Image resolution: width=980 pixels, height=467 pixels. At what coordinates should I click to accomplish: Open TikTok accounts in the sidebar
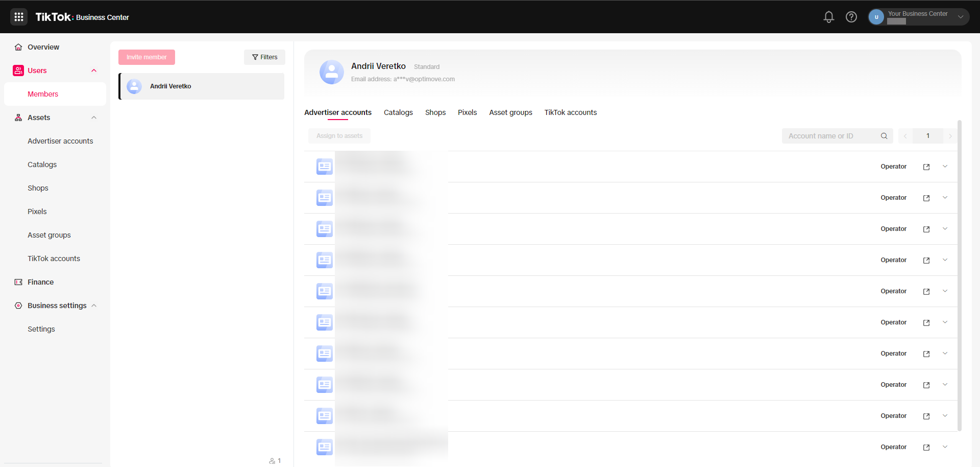click(x=54, y=259)
